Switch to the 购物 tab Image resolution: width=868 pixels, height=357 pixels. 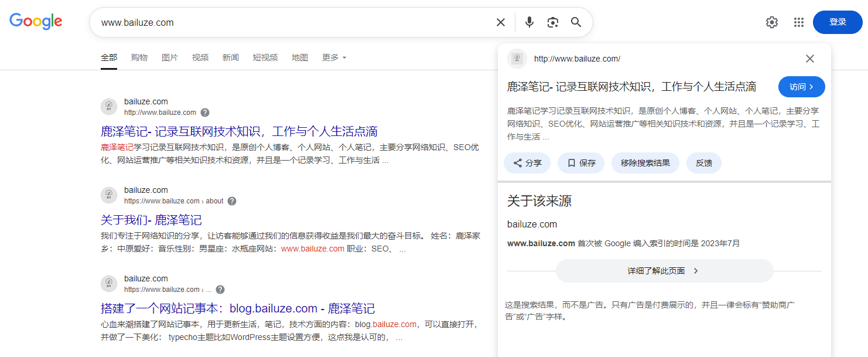tap(139, 57)
